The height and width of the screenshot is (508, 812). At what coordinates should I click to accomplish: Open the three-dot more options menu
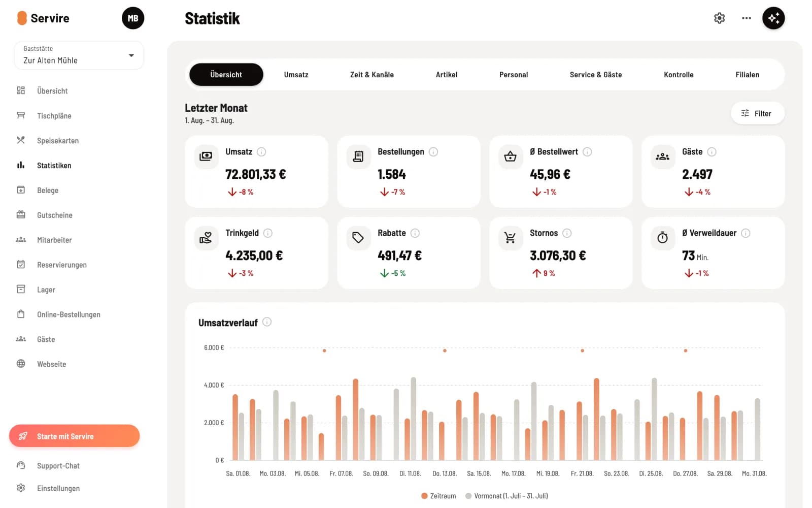tap(746, 18)
